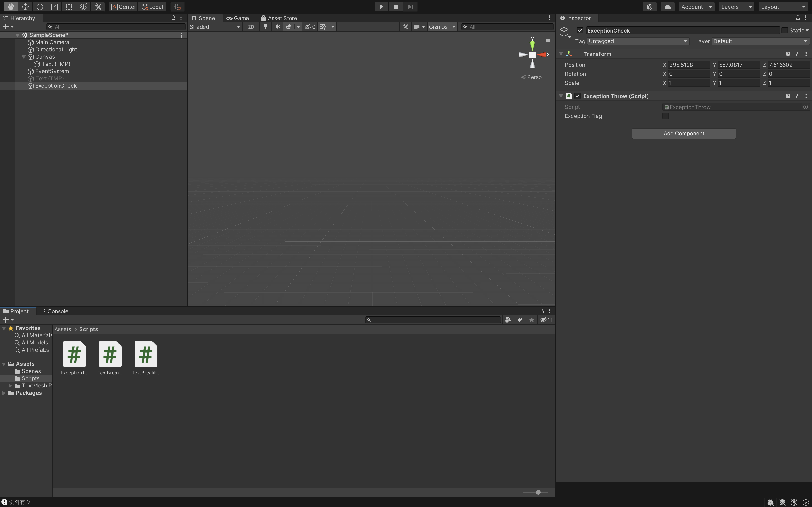Viewport: 812px width, 507px height.
Task: Toggle 2D view mode
Action: tap(251, 27)
